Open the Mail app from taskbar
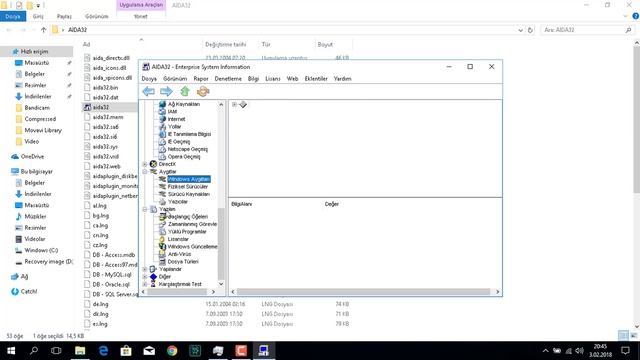 (x=149, y=351)
